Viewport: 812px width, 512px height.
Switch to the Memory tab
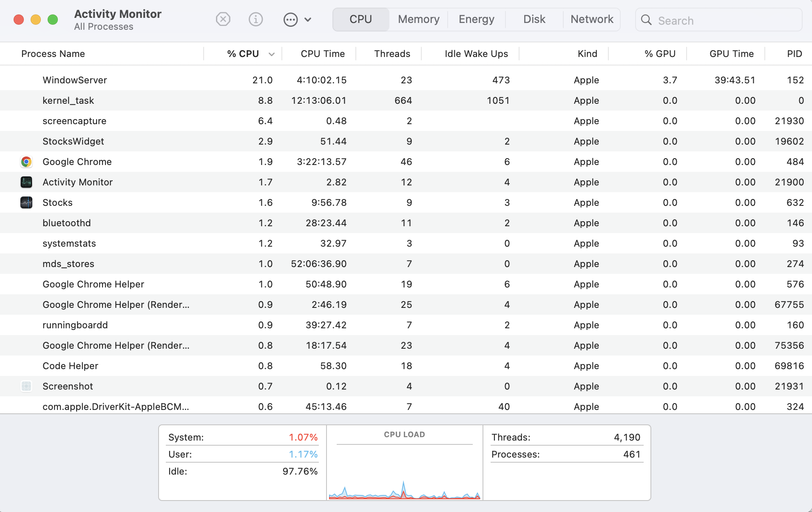419,20
